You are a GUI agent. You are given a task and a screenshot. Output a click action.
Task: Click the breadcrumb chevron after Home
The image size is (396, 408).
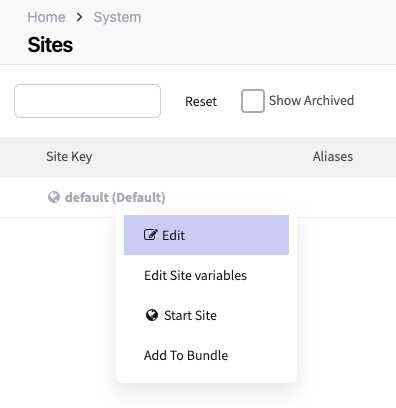79,17
